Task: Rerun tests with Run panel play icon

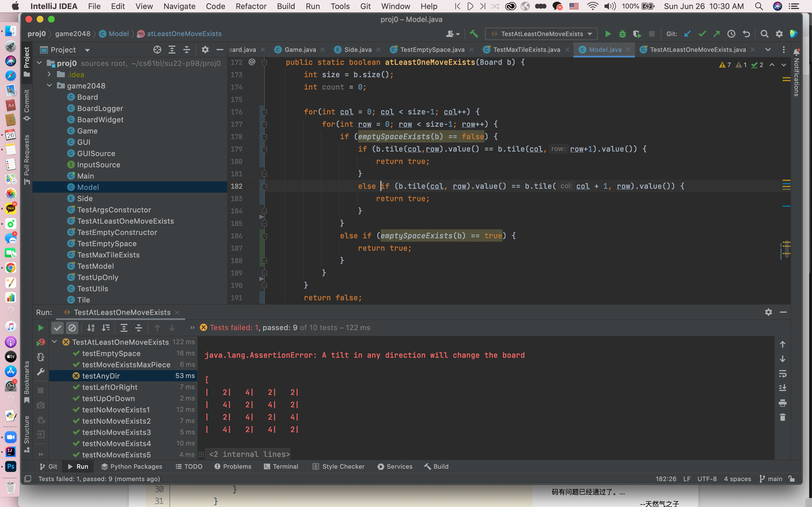Action: 41,328
